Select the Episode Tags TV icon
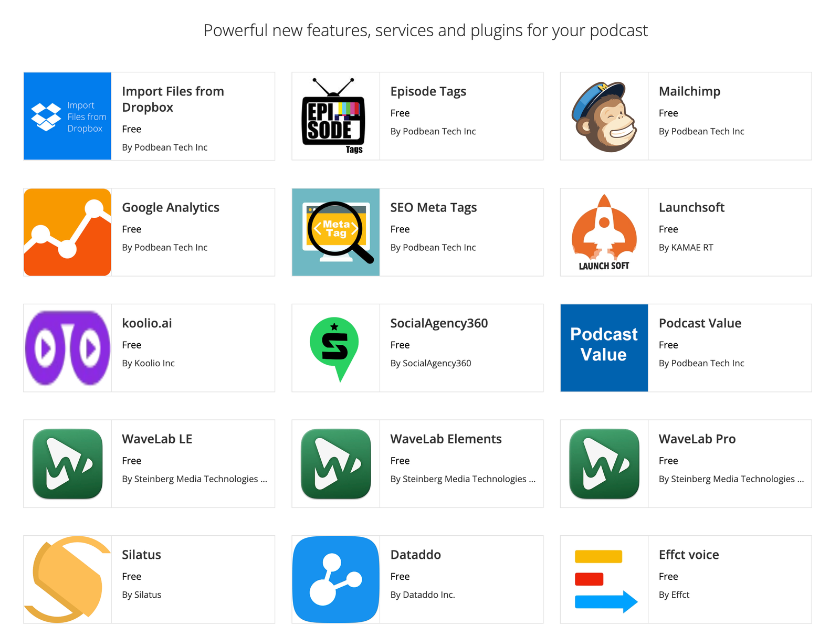This screenshot has height=636, width=840. [x=335, y=116]
